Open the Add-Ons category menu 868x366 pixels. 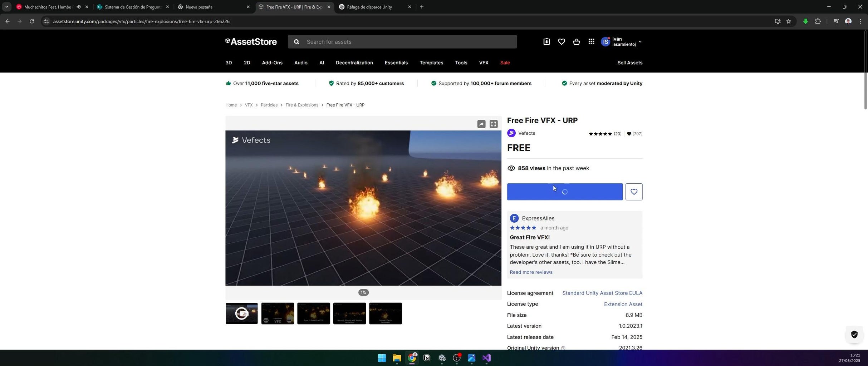[272, 63]
